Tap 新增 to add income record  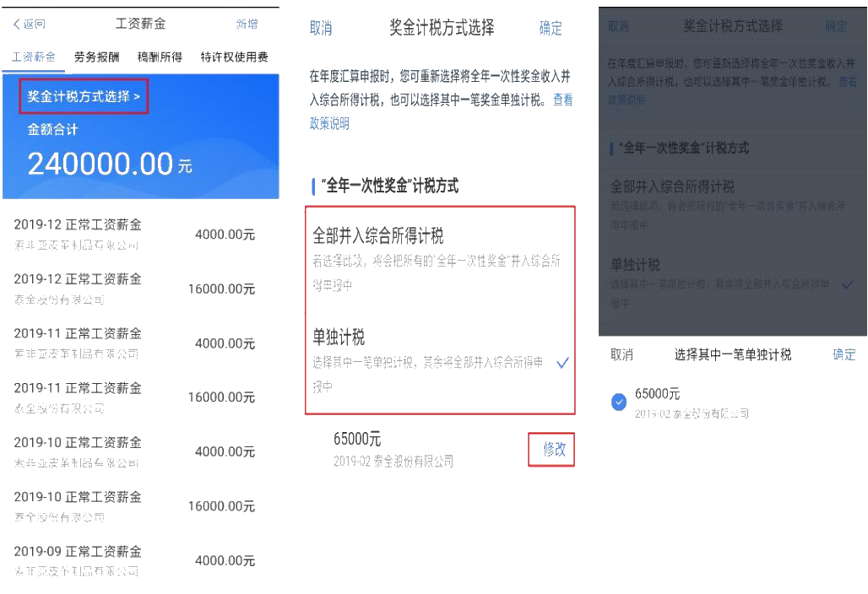pyautogui.click(x=247, y=24)
